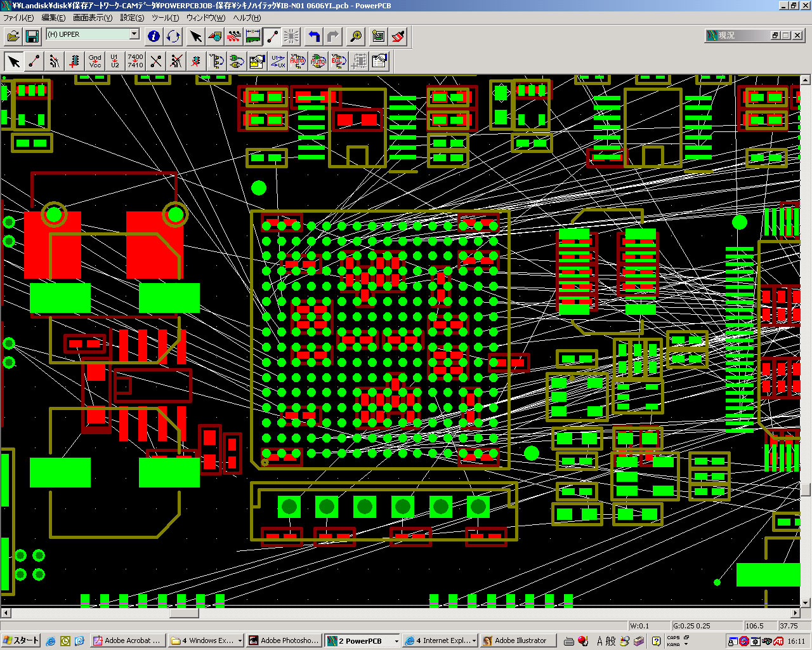The height and width of the screenshot is (650, 812).
Task: Save the design with the floppy disk icon
Action: point(32,36)
